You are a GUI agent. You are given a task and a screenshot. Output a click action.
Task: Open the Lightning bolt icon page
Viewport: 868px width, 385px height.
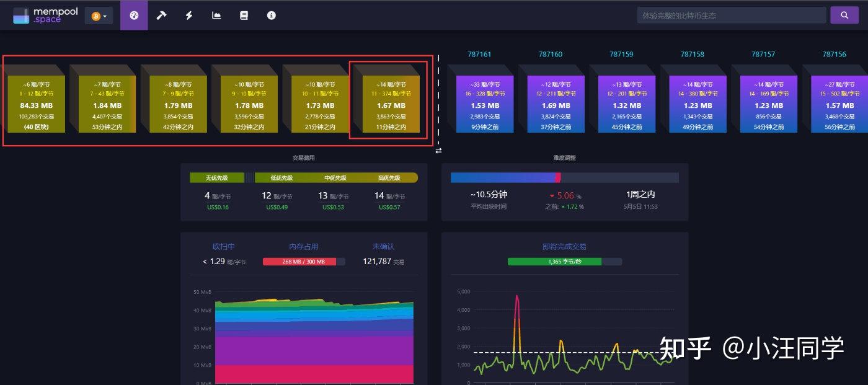(x=189, y=15)
